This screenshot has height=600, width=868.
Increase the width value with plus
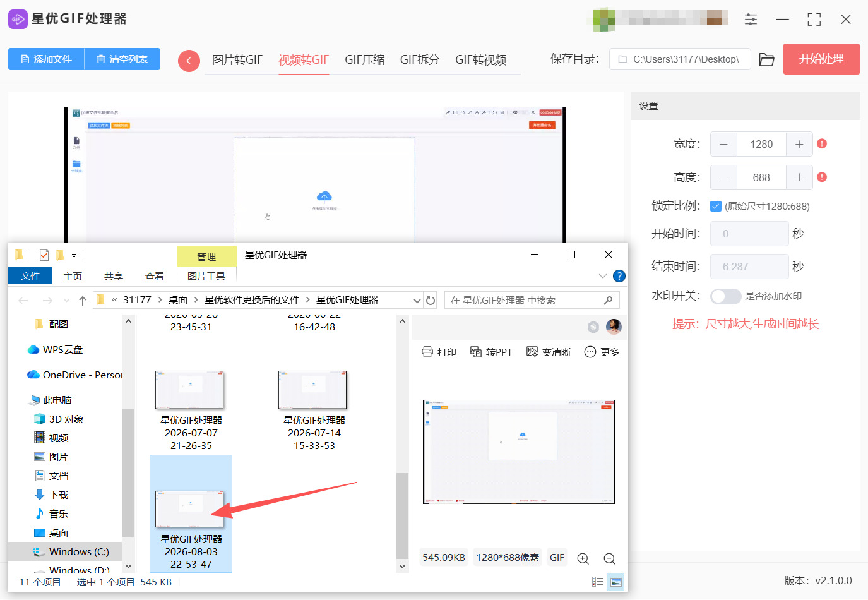[x=799, y=144]
